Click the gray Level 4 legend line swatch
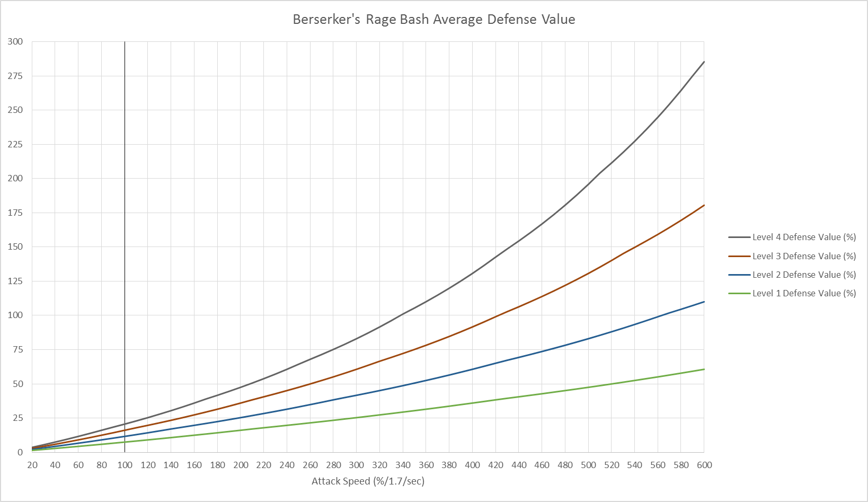The height and width of the screenshot is (502, 868). tap(739, 237)
